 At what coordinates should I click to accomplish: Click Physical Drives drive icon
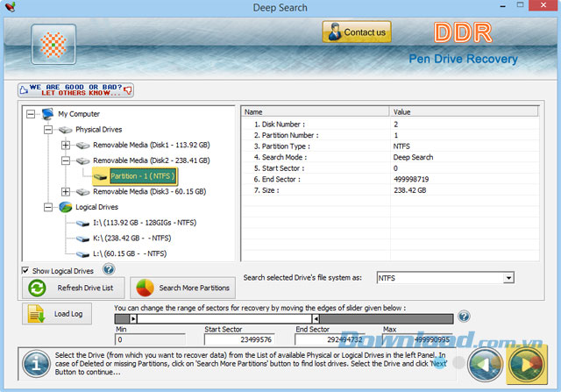pyautogui.click(x=66, y=130)
